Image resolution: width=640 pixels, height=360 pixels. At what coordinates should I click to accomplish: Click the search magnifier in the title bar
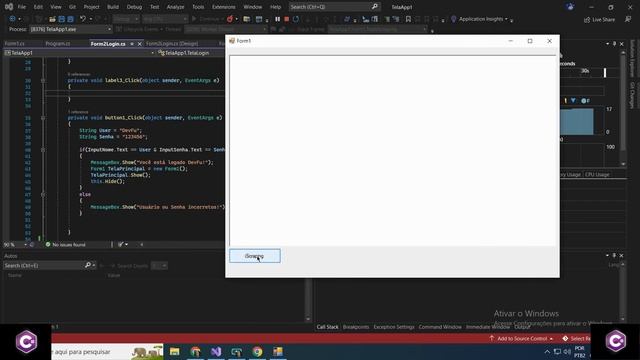[x=375, y=7]
